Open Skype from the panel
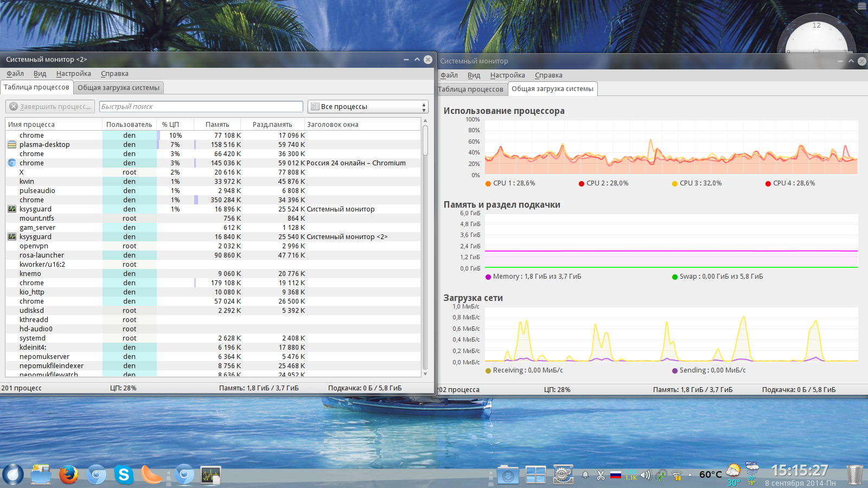This screenshot has width=868, height=488. pyautogui.click(x=124, y=475)
